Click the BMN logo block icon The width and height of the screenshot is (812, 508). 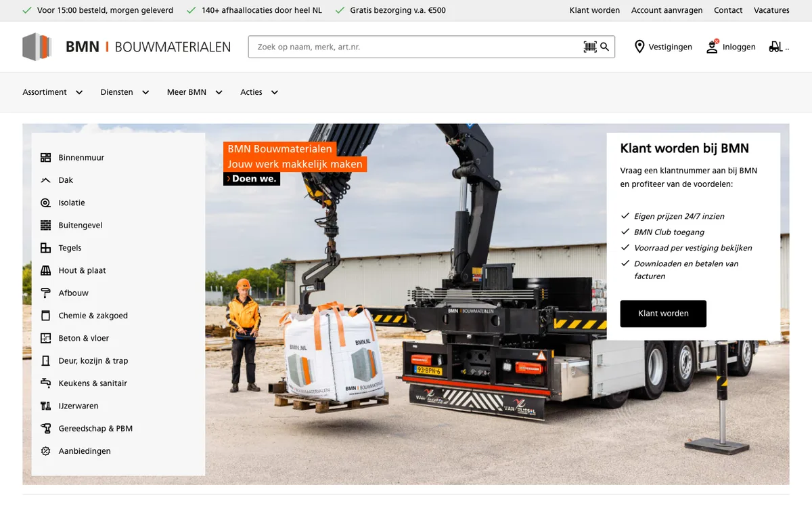37,47
